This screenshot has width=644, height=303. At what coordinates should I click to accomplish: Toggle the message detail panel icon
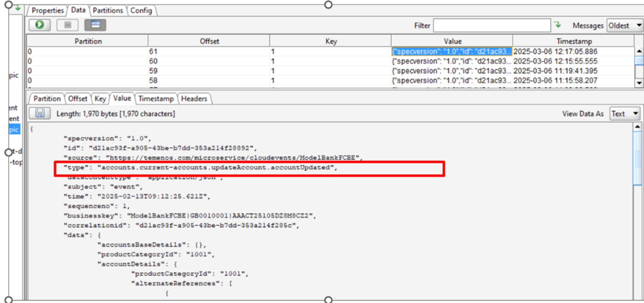[95, 25]
